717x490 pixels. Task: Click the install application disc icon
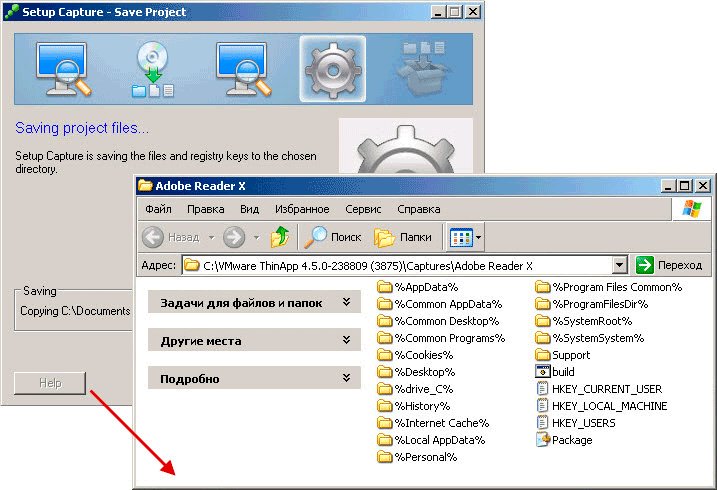(153, 69)
